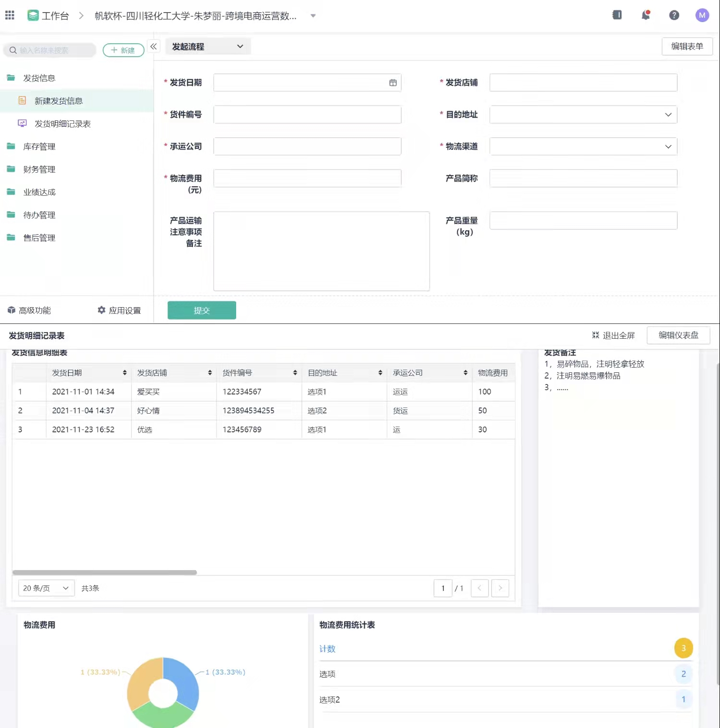Viewport: 720px width, 728px height.
Task: Sort table by 发货日期 column
Action: (124, 373)
